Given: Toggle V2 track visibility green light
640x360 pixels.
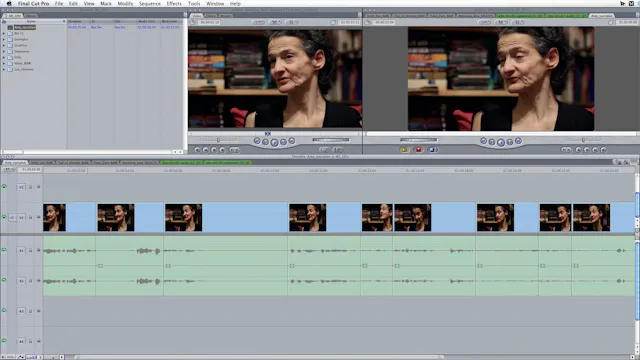Looking at the screenshot, I should tap(4, 187).
